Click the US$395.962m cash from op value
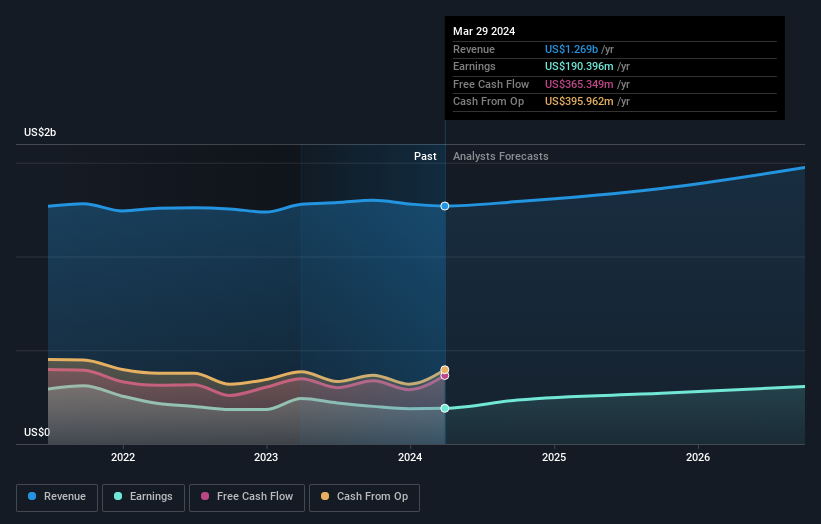Image resolution: width=821 pixels, height=524 pixels. pos(579,102)
